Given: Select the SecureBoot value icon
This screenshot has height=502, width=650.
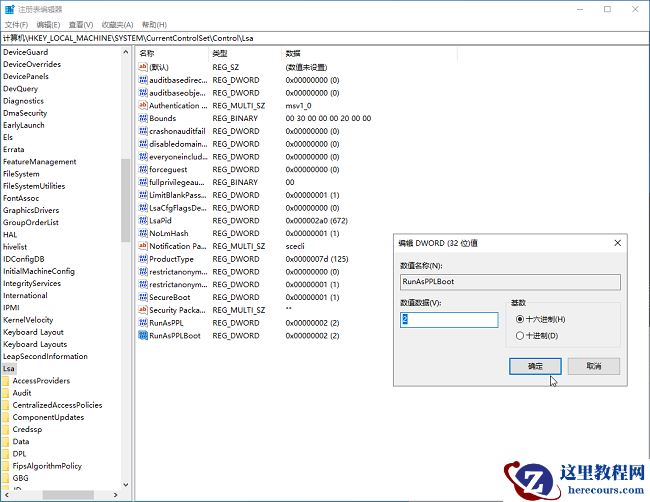Looking at the screenshot, I should pyautogui.click(x=143, y=297).
